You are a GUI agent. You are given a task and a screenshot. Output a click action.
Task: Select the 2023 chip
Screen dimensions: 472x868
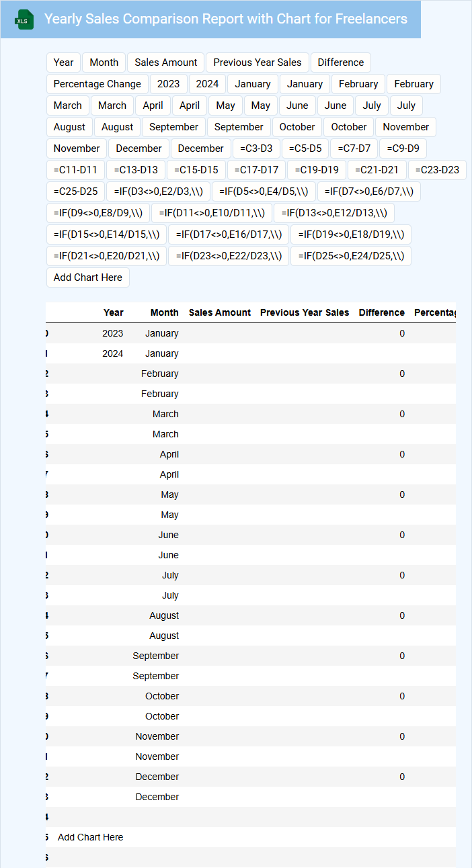[169, 84]
